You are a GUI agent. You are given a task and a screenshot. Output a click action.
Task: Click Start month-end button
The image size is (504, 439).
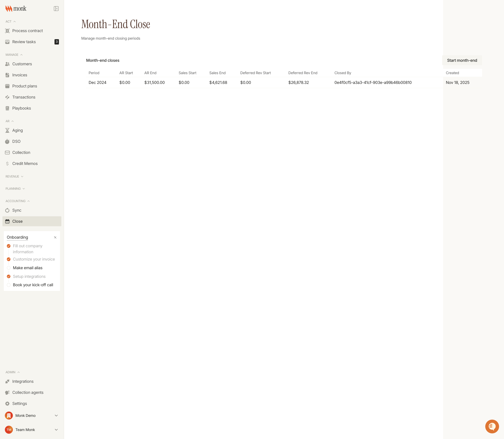point(462,60)
